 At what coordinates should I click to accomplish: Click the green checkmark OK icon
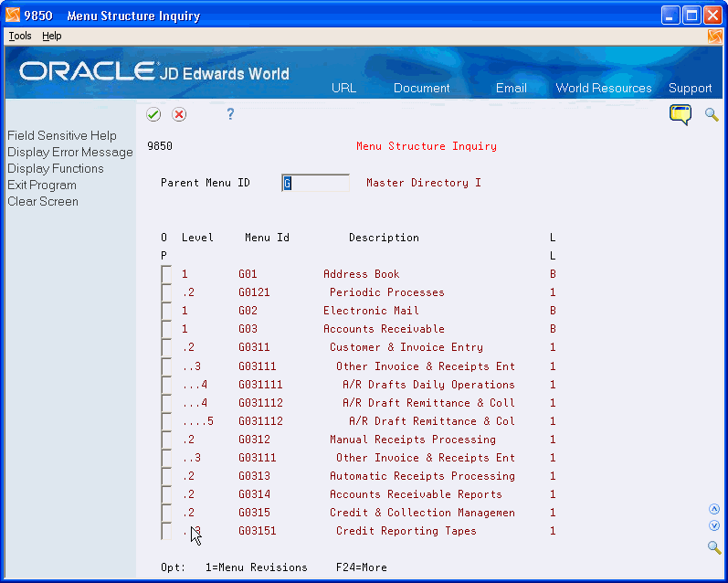point(153,114)
